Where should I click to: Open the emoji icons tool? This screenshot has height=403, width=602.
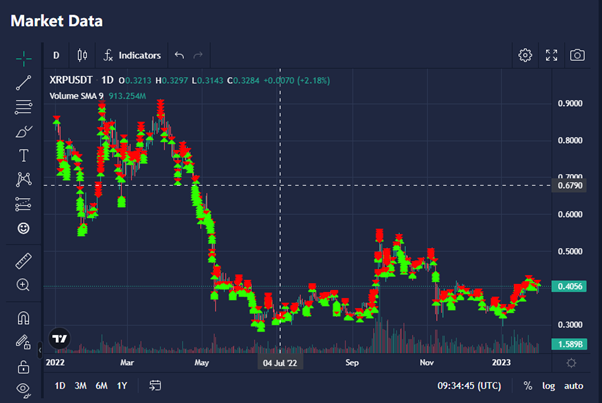(x=23, y=228)
